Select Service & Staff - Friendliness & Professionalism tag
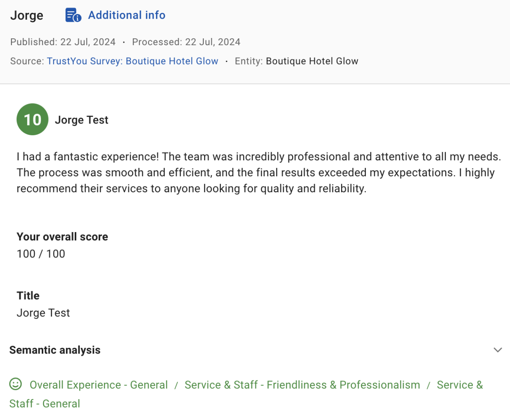 click(302, 385)
